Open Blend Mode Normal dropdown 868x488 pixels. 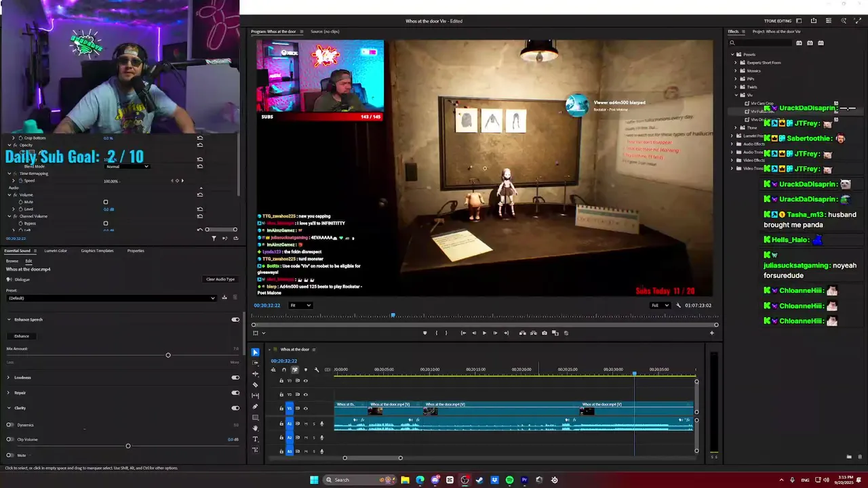[x=127, y=166]
